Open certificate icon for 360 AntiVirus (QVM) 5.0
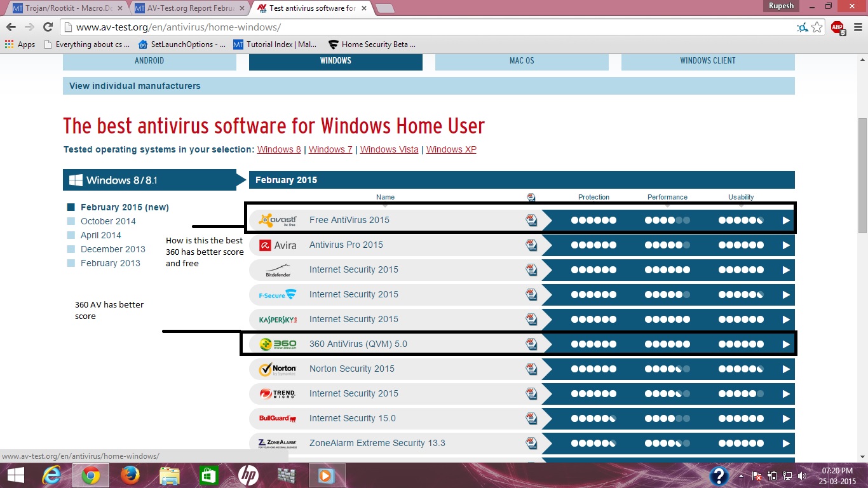This screenshot has width=868, height=488. pyautogui.click(x=531, y=344)
